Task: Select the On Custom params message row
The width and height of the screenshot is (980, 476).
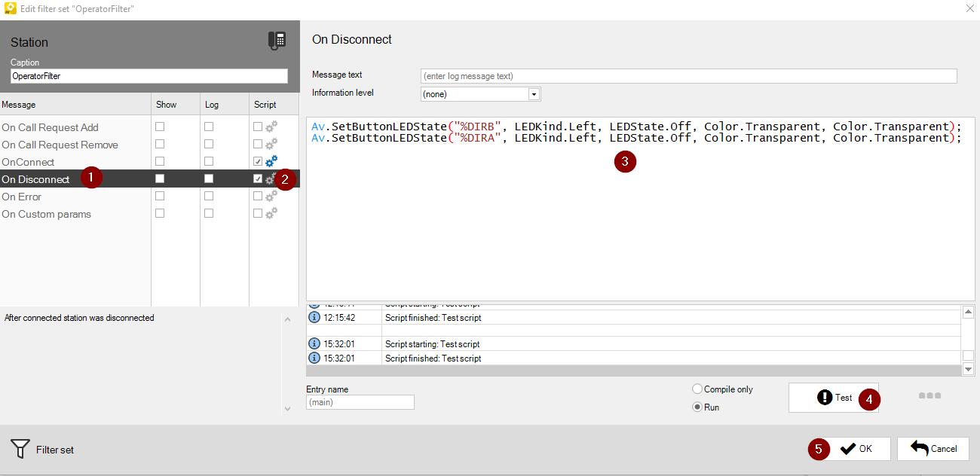Action: coord(46,214)
